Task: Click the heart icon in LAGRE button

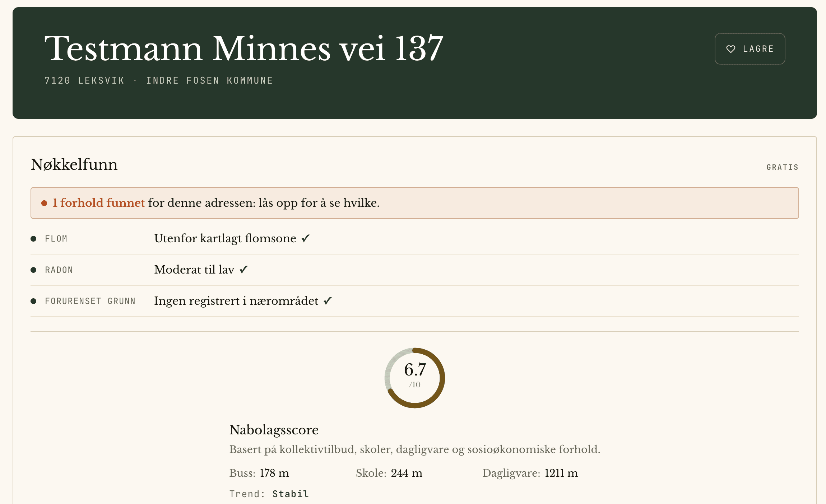Action: [x=731, y=49]
